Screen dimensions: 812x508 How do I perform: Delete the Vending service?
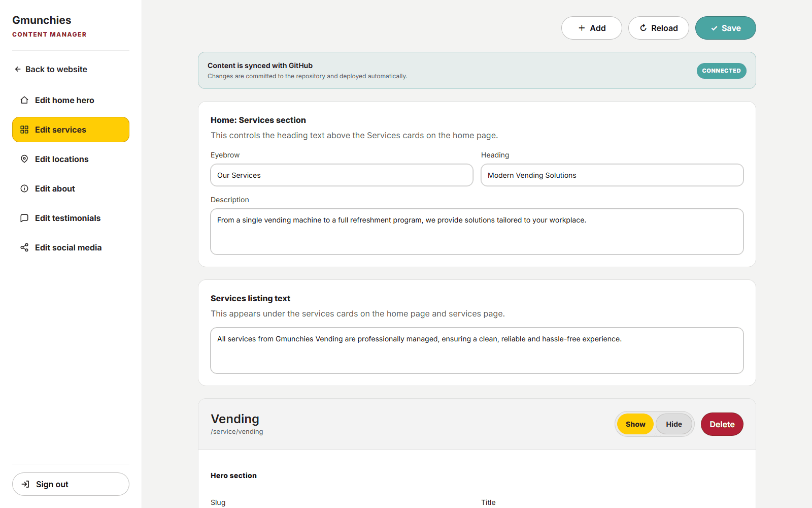[722, 424]
